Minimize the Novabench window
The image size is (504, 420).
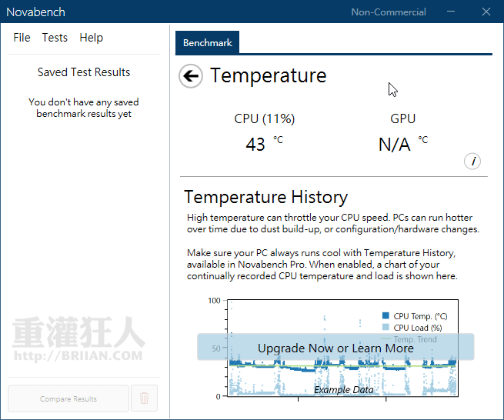[452, 12]
